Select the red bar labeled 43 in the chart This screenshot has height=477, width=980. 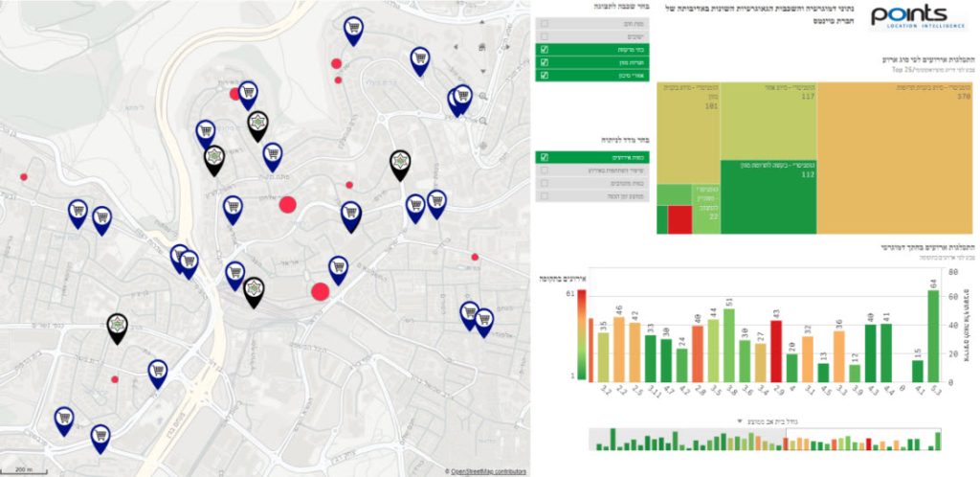click(x=776, y=352)
